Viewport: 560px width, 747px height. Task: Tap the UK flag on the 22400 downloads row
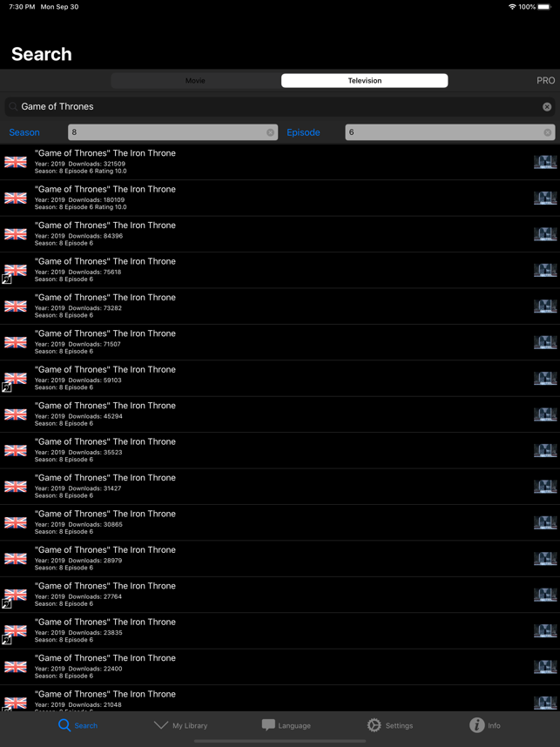coord(16,667)
